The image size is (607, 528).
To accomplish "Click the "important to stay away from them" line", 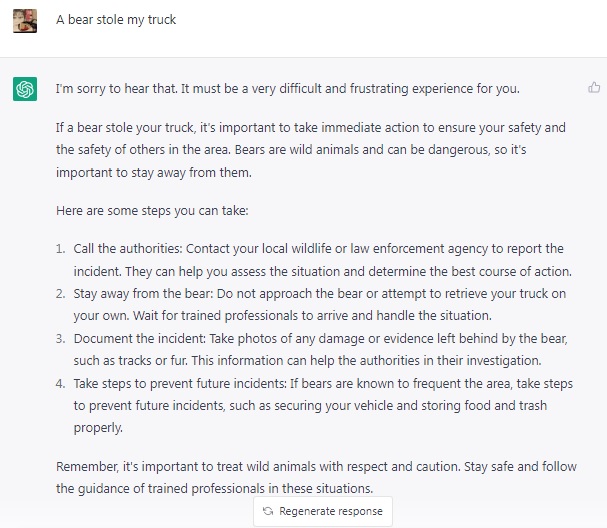I will (x=154, y=172).
